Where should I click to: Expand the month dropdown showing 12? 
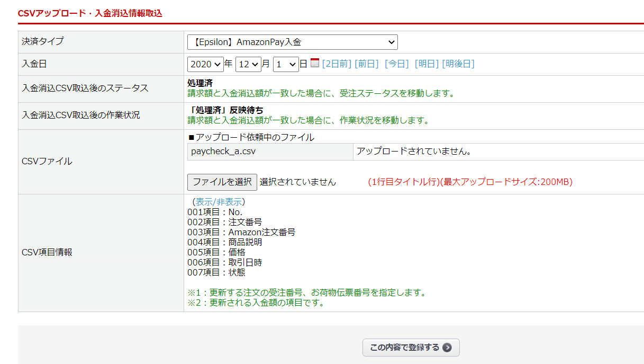pyautogui.click(x=248, y=64)
